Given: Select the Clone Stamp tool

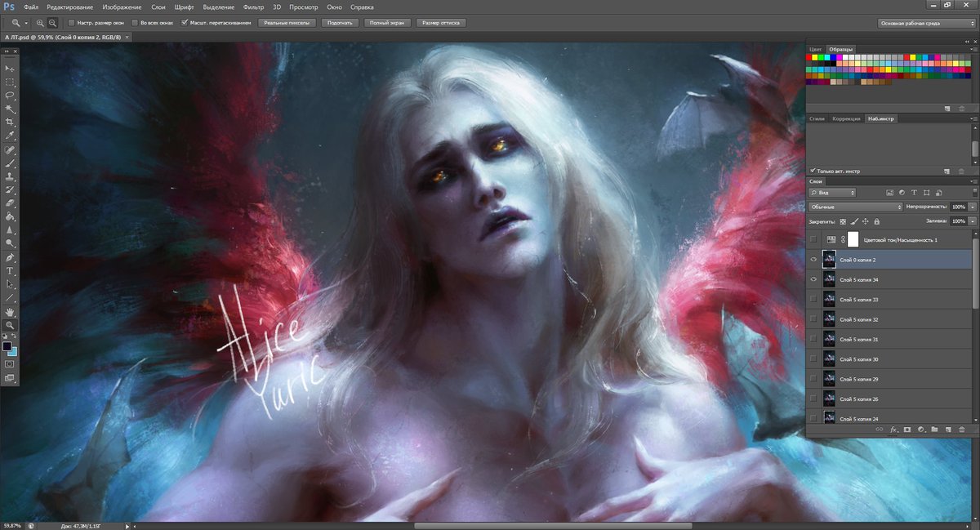Looking at the screenshot, I should [x=10, y=176].
